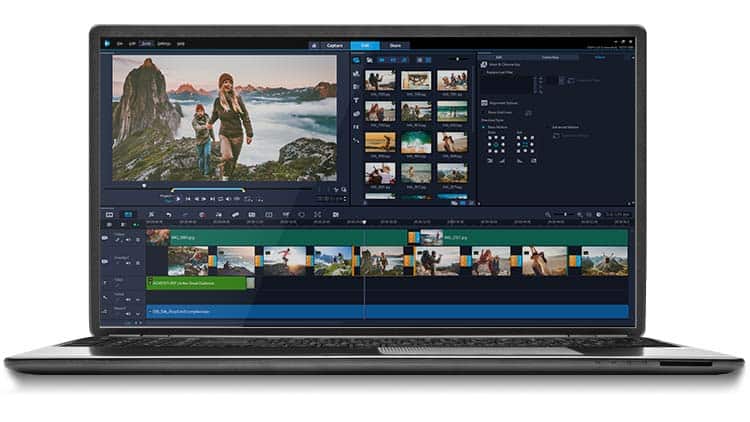This screenshot has height=422, width=750.
Task: Expand the options panel arrow at top right
Action: click(633, 57)
